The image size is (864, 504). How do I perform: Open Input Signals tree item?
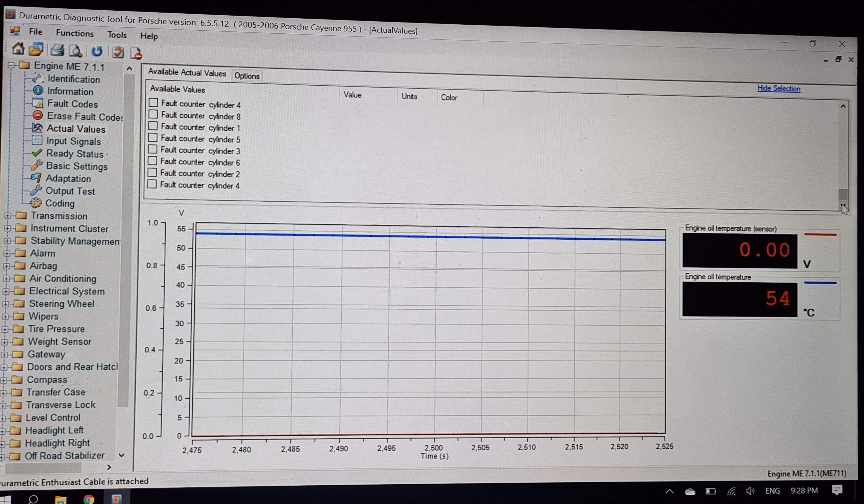coord(73,141)
